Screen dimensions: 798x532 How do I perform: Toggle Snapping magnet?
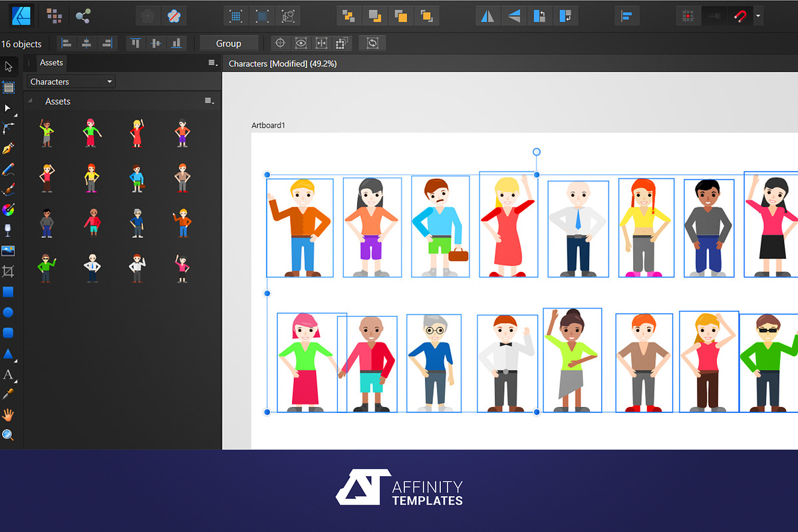(741, 15)
